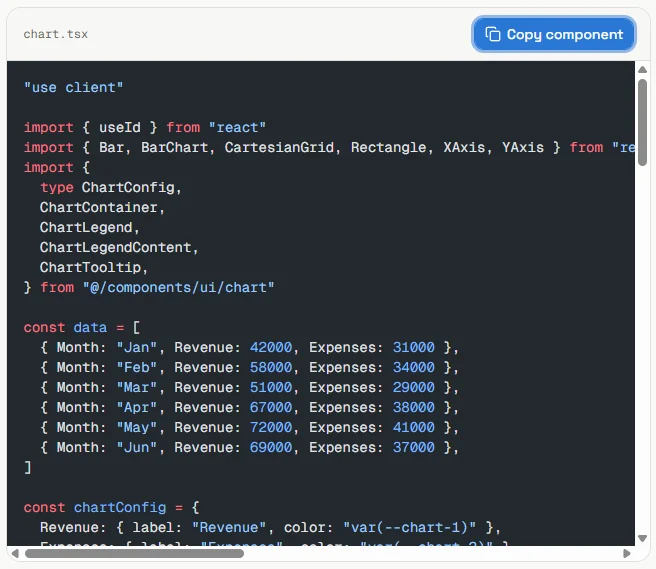Click the "@/components/ui/chart" path string

point(179,287)
